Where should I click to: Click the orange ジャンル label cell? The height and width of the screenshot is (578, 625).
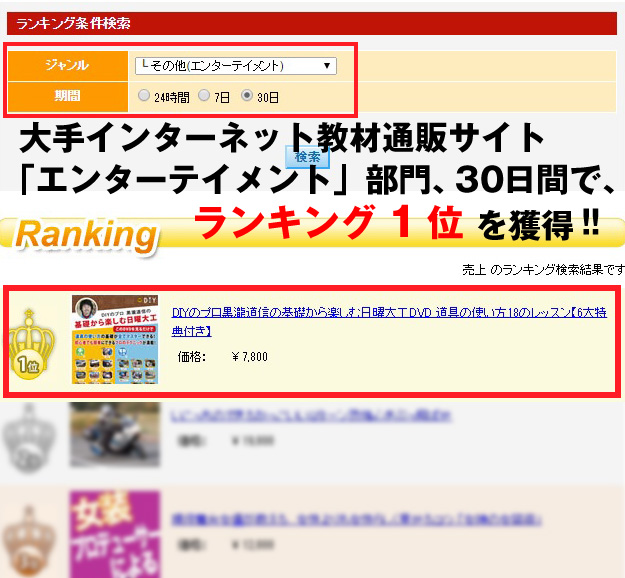point(68,65)
